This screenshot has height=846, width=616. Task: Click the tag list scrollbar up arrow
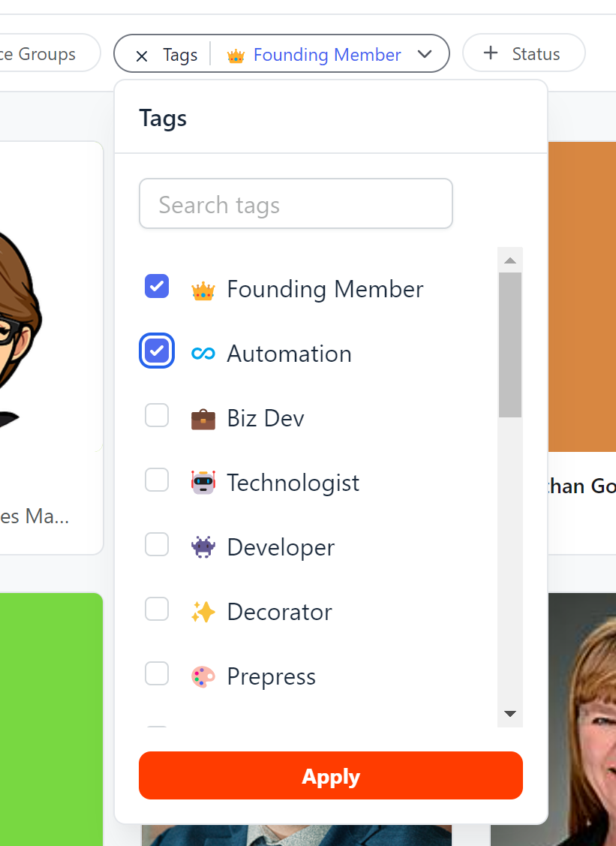tap(510, 260)
